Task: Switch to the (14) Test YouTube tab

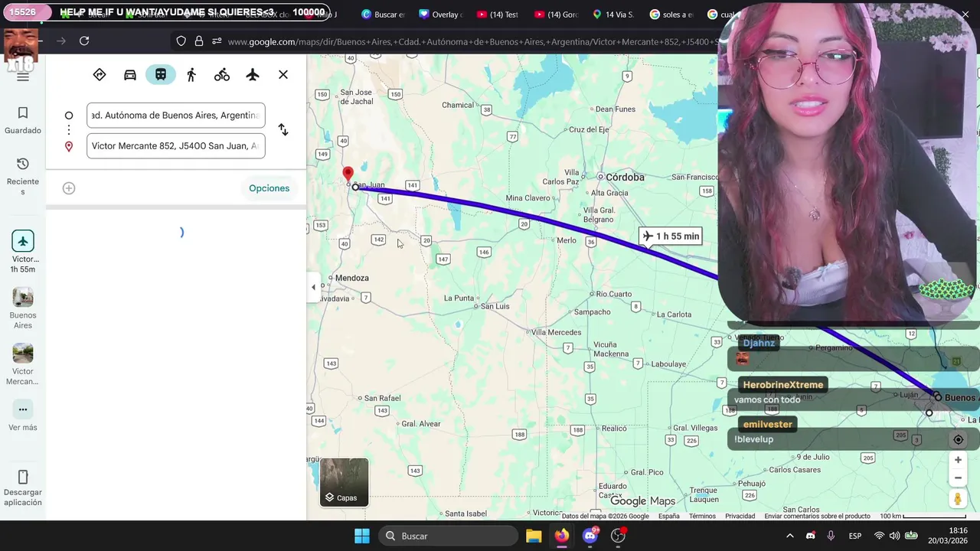Action: [498, 15]
